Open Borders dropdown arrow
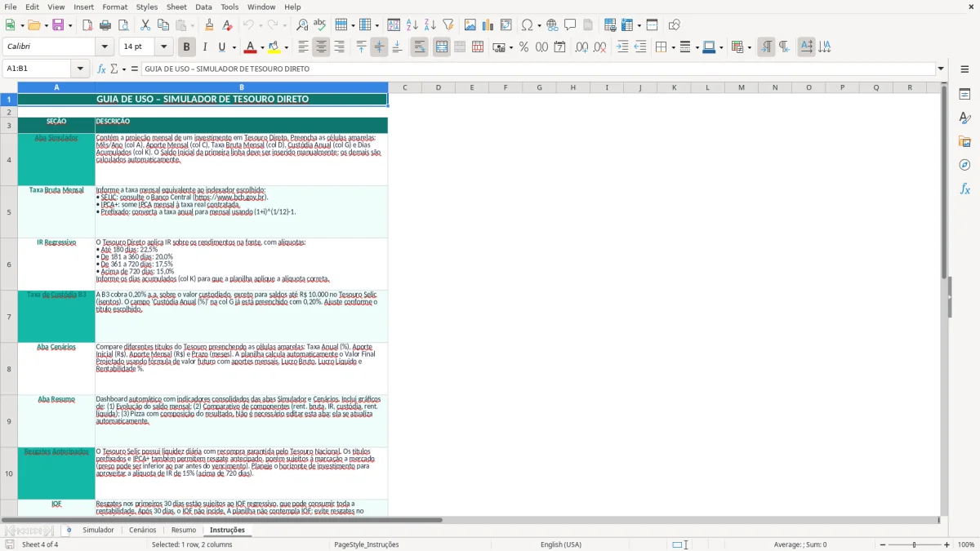The image size is (980, 551). point(674,47)
